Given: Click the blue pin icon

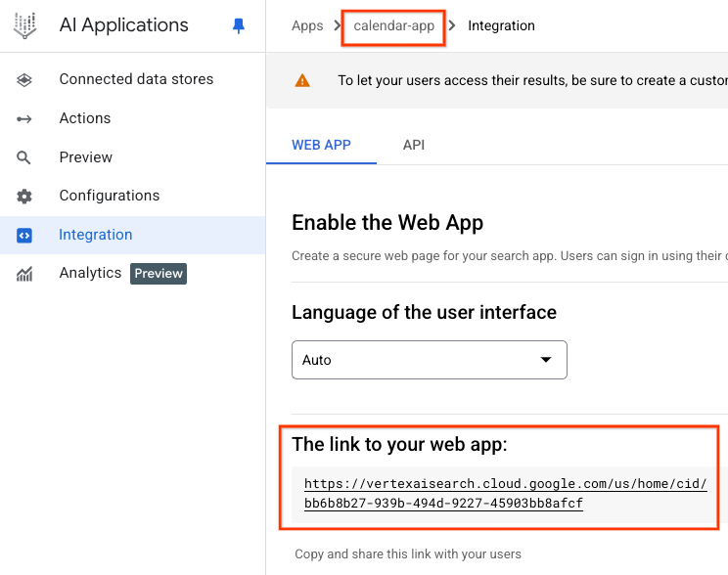Looking at the screenshot, I should (239, 26).
